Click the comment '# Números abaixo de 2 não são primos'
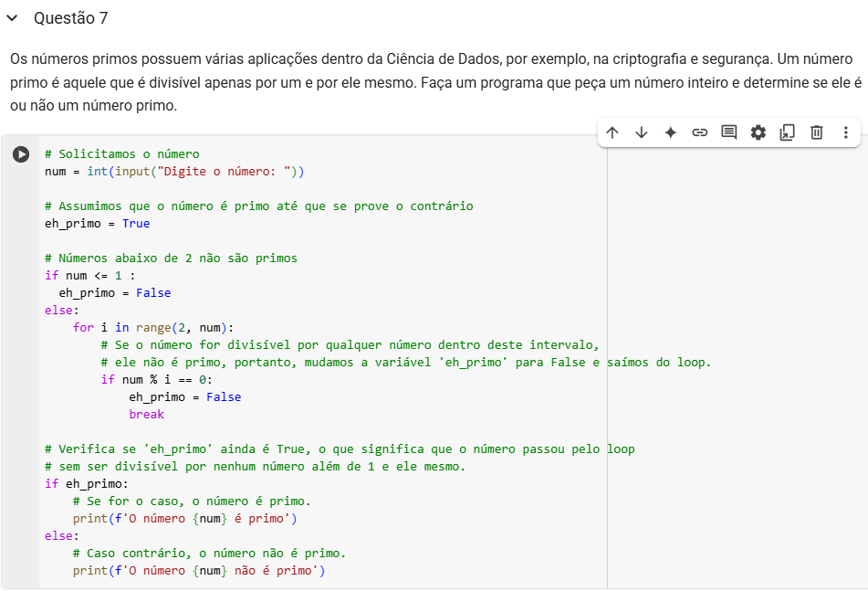868x591 pixels. tap(171, 259)
